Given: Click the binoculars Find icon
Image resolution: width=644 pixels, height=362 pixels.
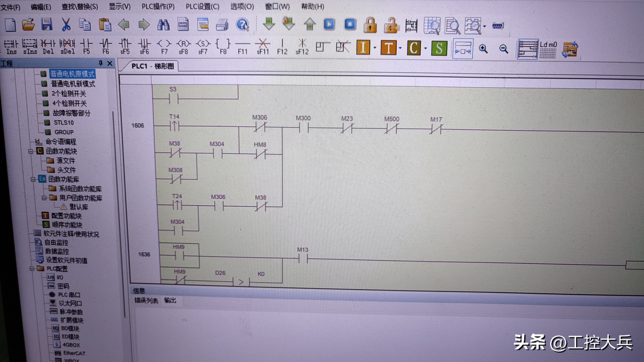Looking at the screenshot, I should coord(163,25).
